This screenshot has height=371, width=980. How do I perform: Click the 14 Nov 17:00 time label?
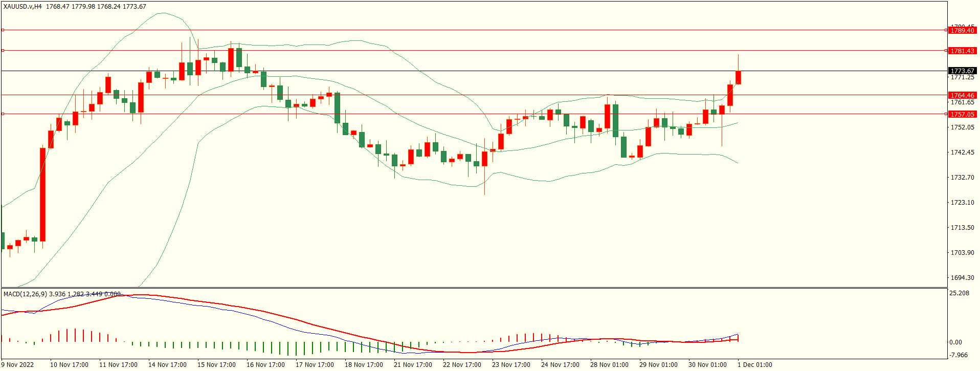tap(167, 365)
